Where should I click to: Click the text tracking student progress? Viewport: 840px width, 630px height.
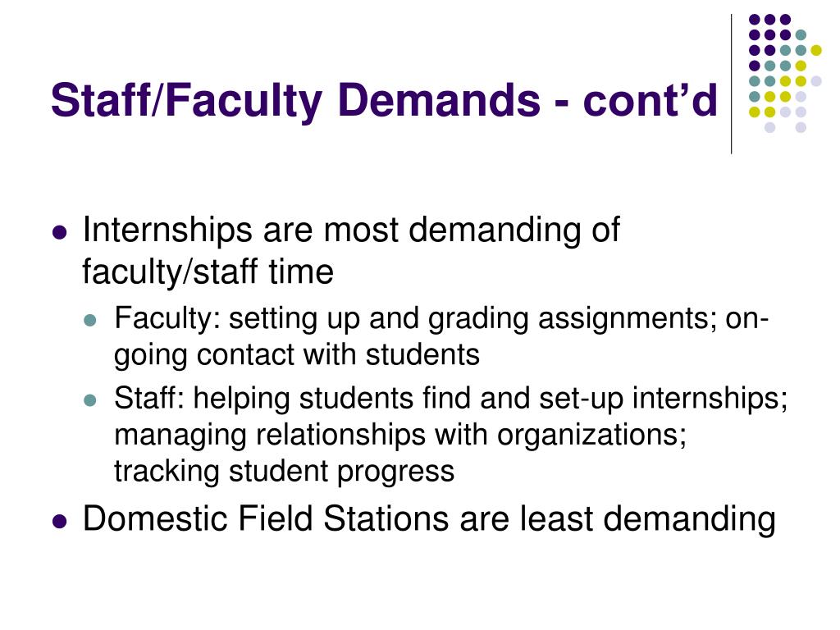pyautogui.click(x=284, y=472)
